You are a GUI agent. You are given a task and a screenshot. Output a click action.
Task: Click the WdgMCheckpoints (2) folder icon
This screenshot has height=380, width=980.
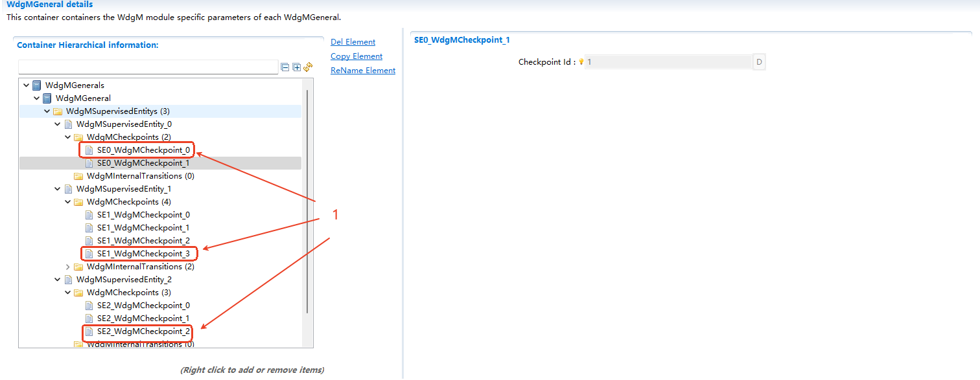(x=78, y=137)
